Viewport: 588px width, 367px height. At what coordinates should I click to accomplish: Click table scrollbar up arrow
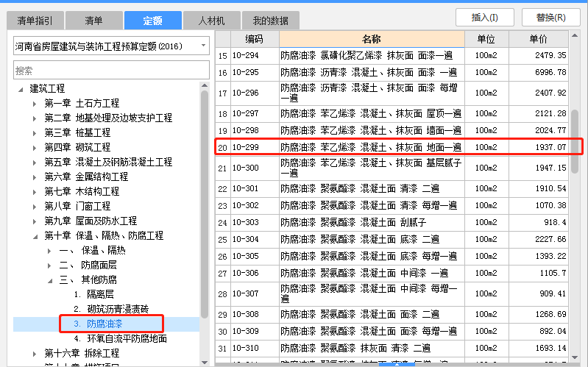575,35
